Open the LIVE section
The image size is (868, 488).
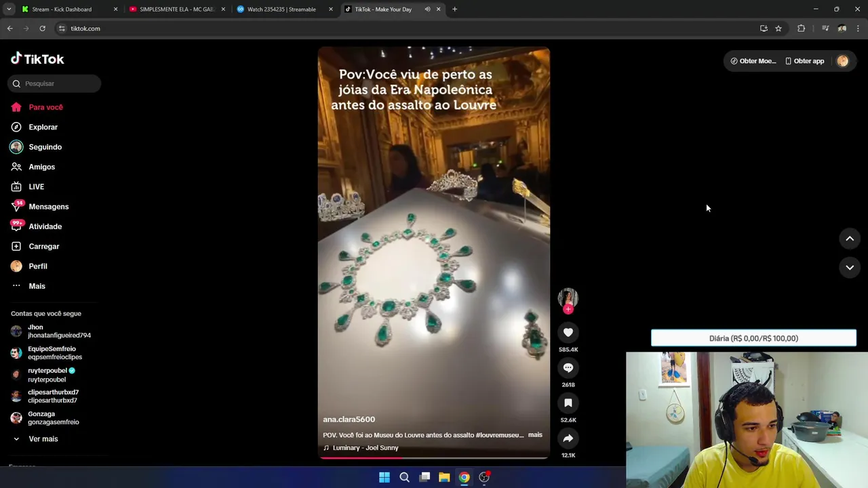pos(28,186)
